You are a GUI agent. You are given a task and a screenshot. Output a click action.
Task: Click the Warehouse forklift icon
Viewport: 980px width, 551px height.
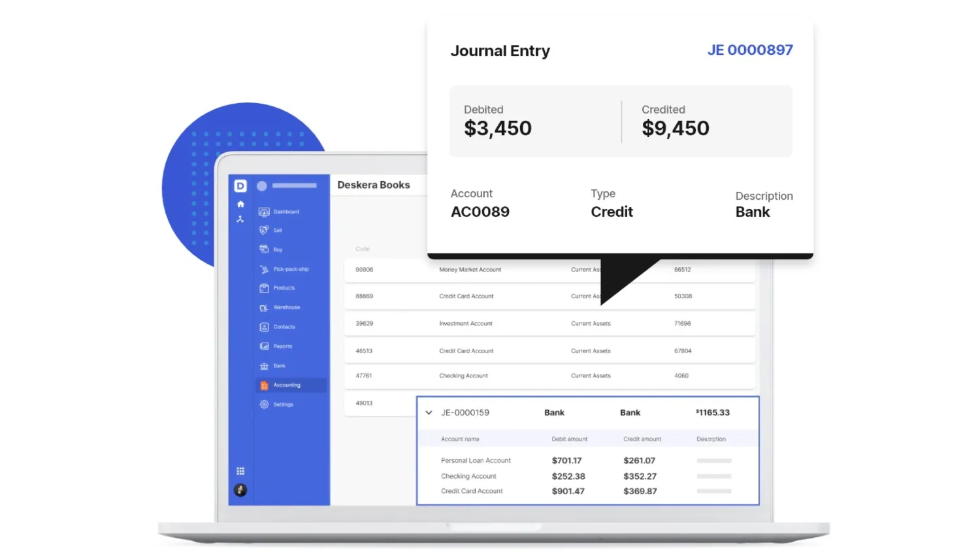[x=264, y=307]
